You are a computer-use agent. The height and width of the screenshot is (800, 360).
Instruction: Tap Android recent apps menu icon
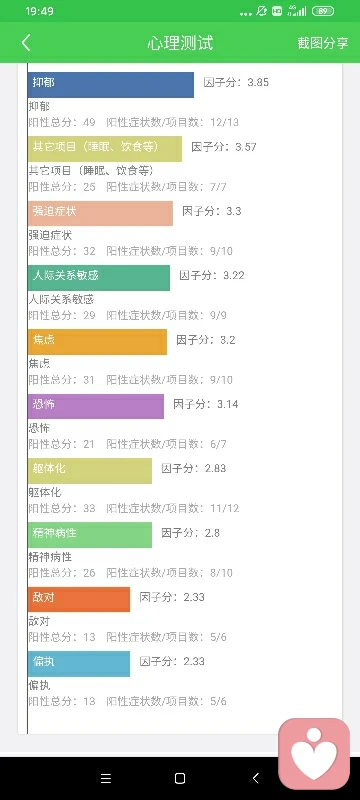click(x=106, y=778)
